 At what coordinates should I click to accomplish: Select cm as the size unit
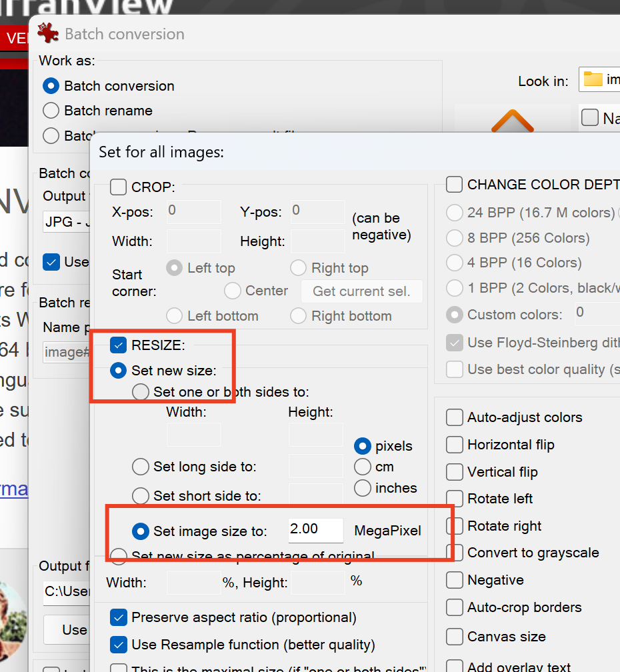click(363, 467)
